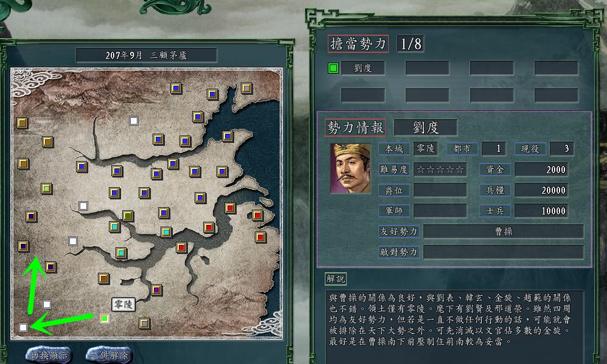Click the empty slot next to 劉度
The width and height of the screenshot is (607, 364).
[428, 68]
